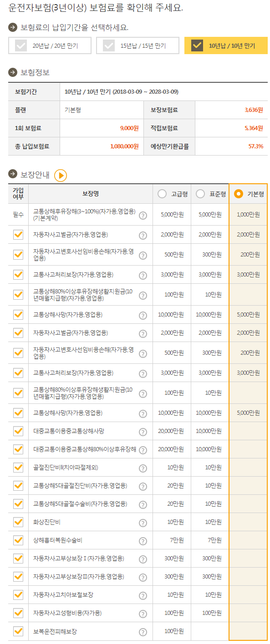
Task: Open help icon for 대중교통이용중교통상해사망
Action: 143,432
